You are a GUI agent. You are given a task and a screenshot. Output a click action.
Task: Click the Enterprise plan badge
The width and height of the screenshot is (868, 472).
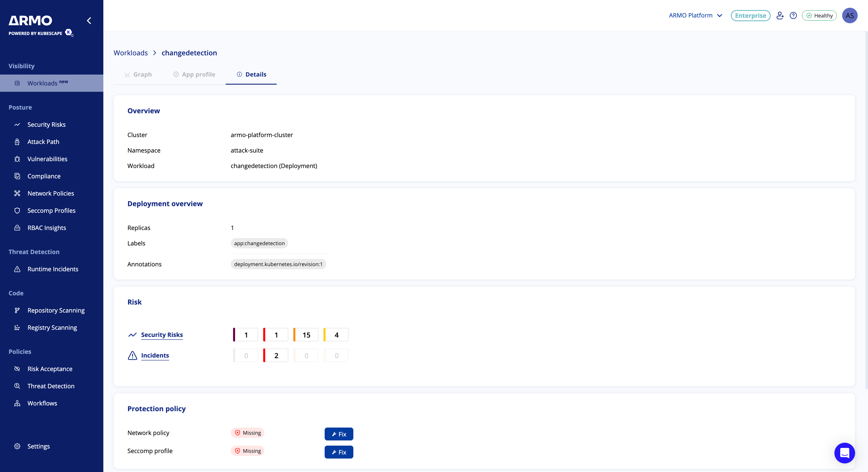(750, 15)
